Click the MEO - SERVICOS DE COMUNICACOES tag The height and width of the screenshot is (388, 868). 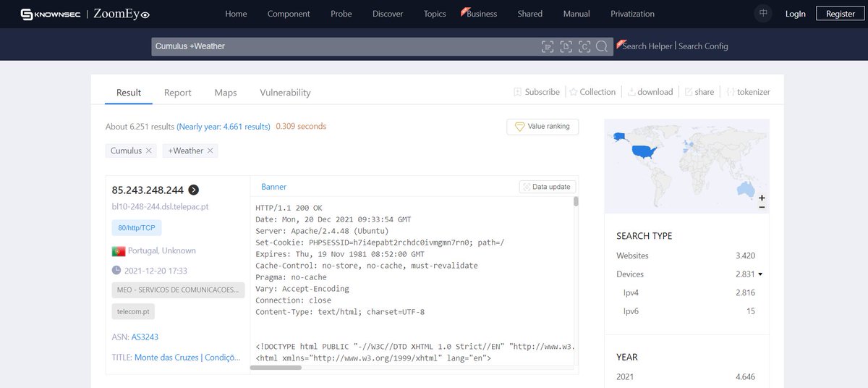pyautogui.click(x=178, y=290)
